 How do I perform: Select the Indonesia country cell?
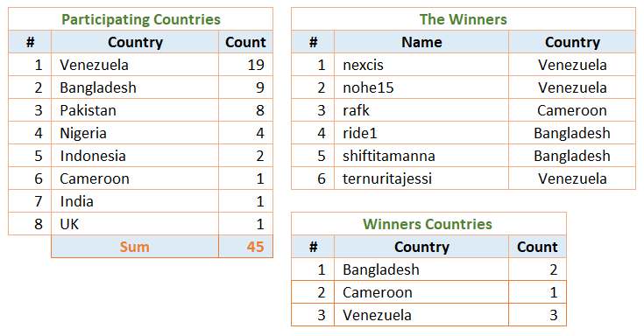135,156
